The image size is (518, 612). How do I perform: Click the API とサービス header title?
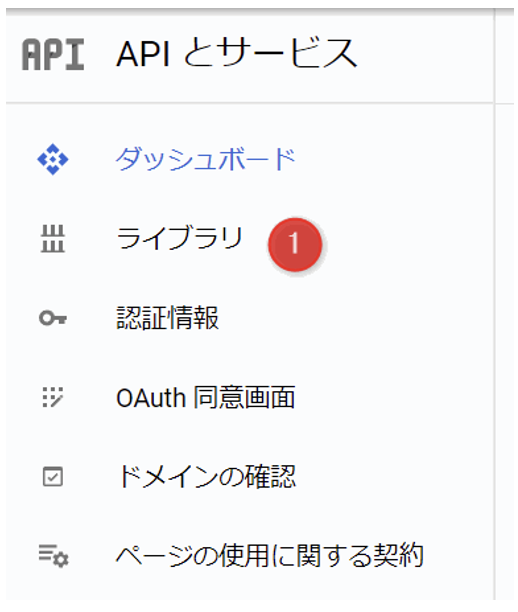pos(237,53)
